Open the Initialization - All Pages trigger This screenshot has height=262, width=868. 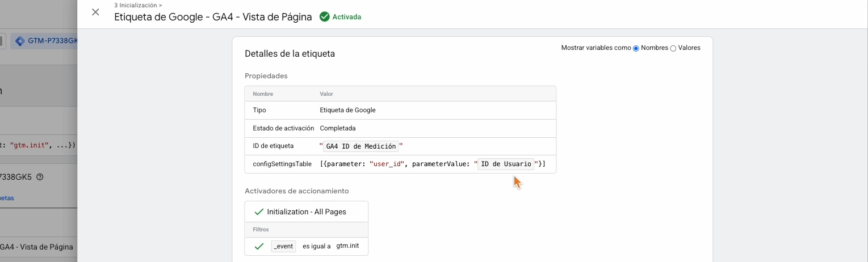pos(307,212)
